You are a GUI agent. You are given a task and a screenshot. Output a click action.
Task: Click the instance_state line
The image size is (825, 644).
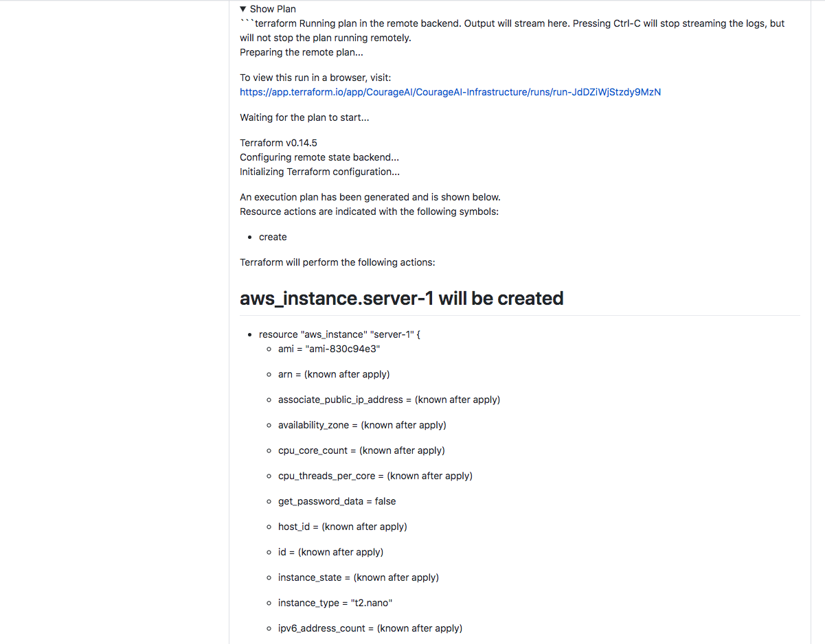click(x=359, y=577)
